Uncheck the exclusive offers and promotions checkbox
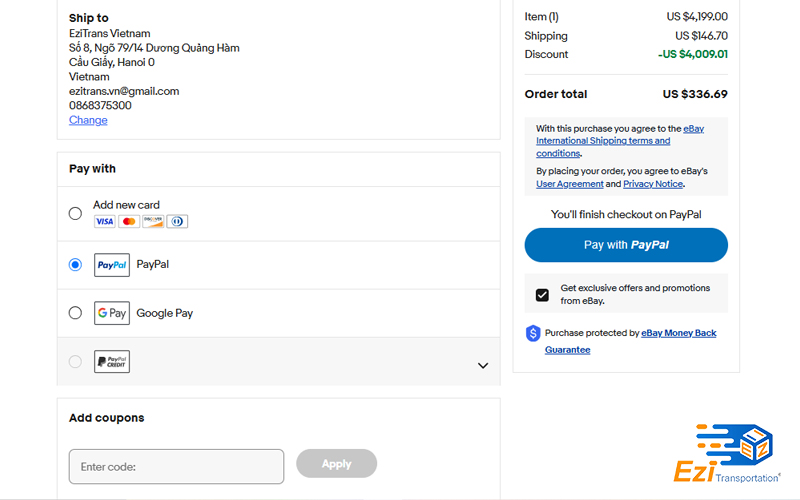Image resolution: width=800 pixels, height=500 pixels. click(x=542, y=295)
